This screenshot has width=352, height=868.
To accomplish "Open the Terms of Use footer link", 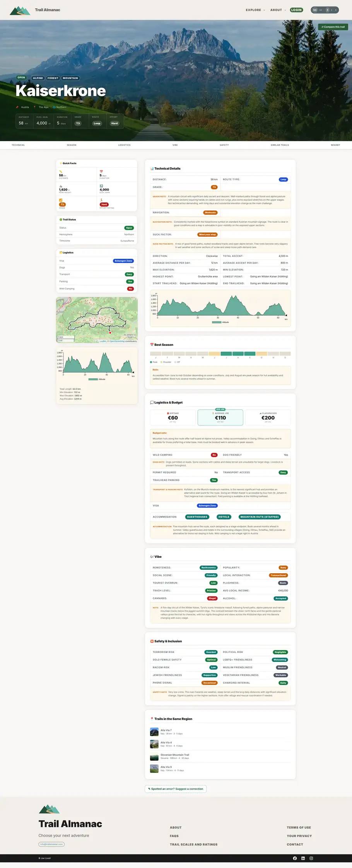I will [299, 827].
